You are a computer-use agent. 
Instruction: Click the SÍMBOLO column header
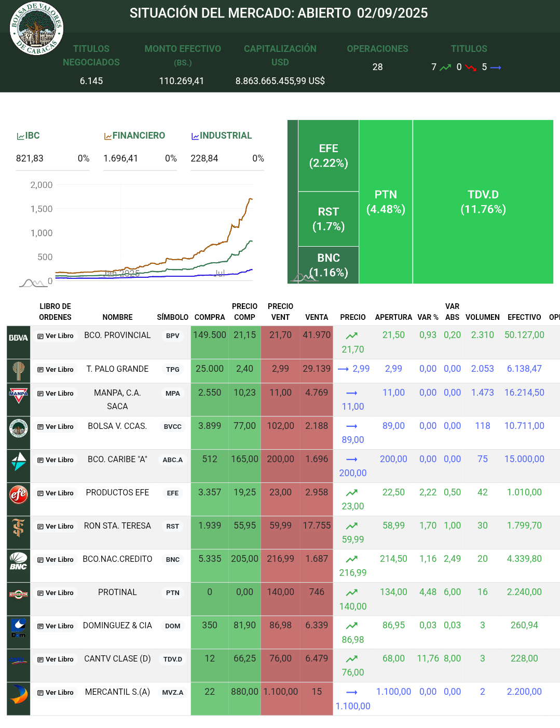[x=173, y=317]
